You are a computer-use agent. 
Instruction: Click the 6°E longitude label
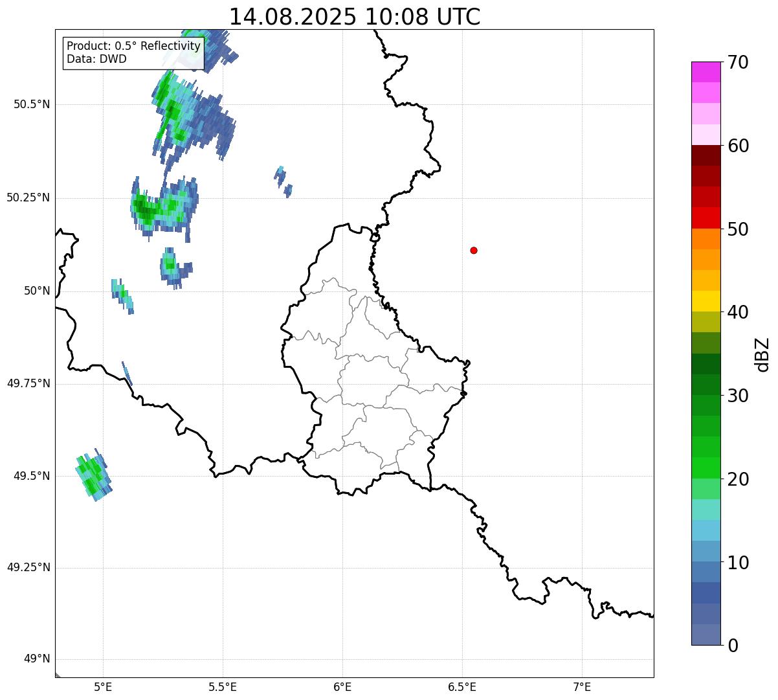pos(342,687)
